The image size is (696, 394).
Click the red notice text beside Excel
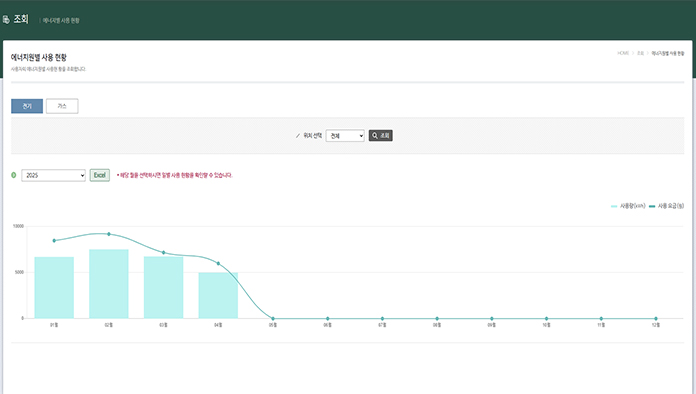[x=174, y=175]
